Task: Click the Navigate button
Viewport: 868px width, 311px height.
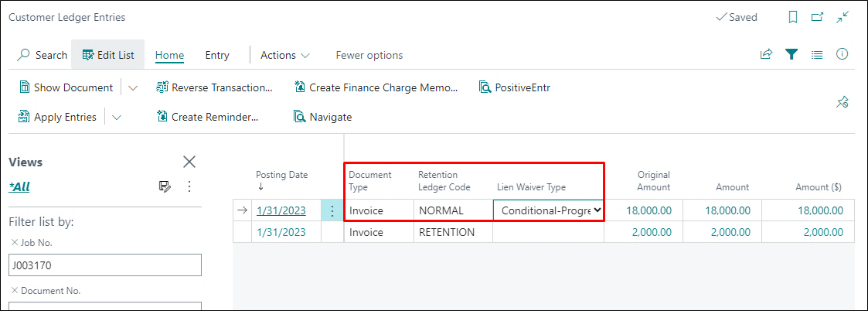Action: (x=322, y=117)
